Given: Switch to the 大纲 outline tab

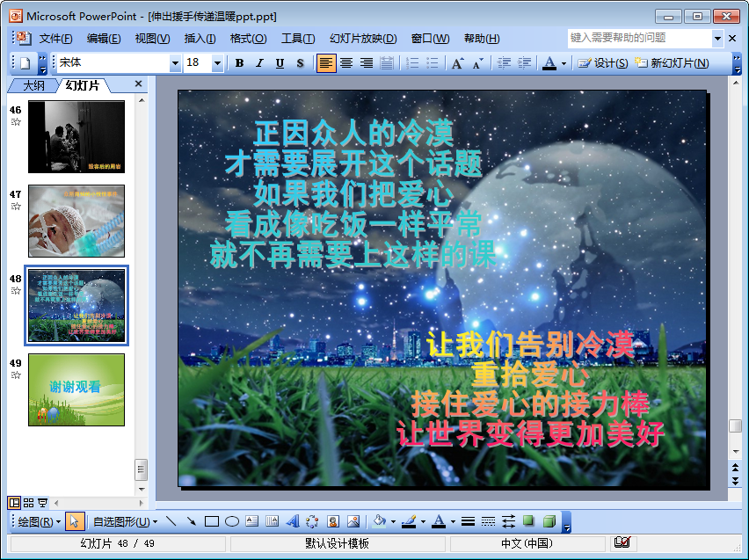Looking at the screenshot, I should coord(34,86).
